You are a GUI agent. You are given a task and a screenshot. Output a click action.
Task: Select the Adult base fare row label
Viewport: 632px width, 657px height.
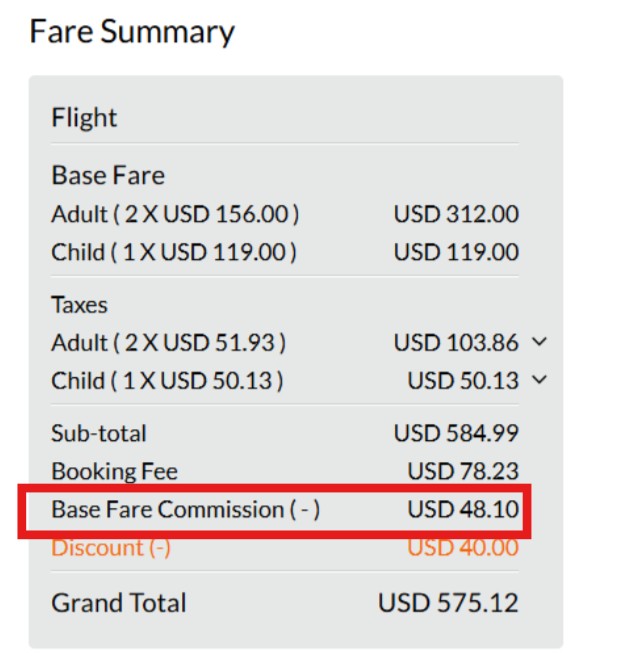coord(175,214)
